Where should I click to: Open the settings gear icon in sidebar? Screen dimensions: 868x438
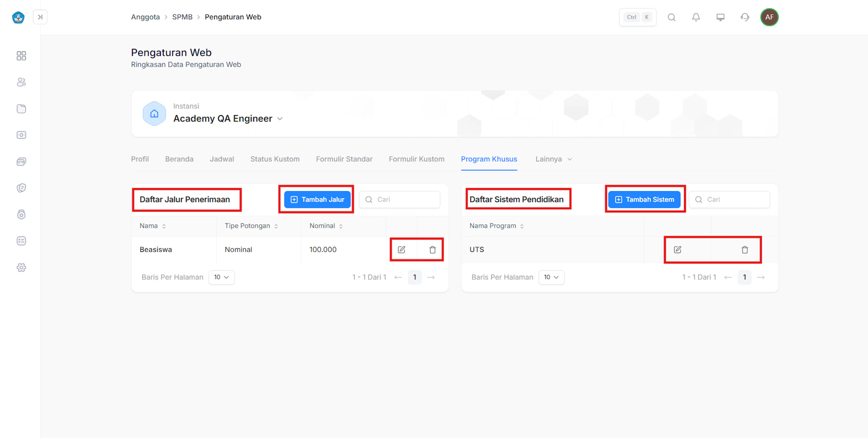coord(21,268)
